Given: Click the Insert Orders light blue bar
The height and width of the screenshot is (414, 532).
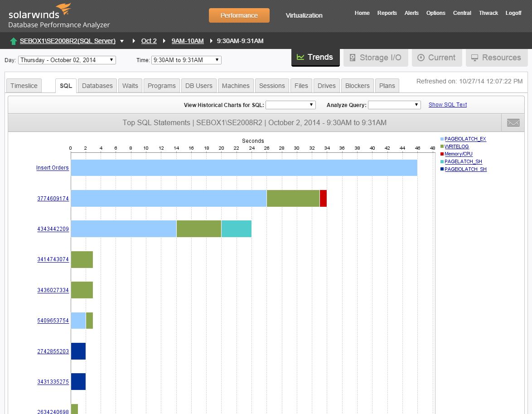Looking at the screenshot, I should [x=244, y=168].
